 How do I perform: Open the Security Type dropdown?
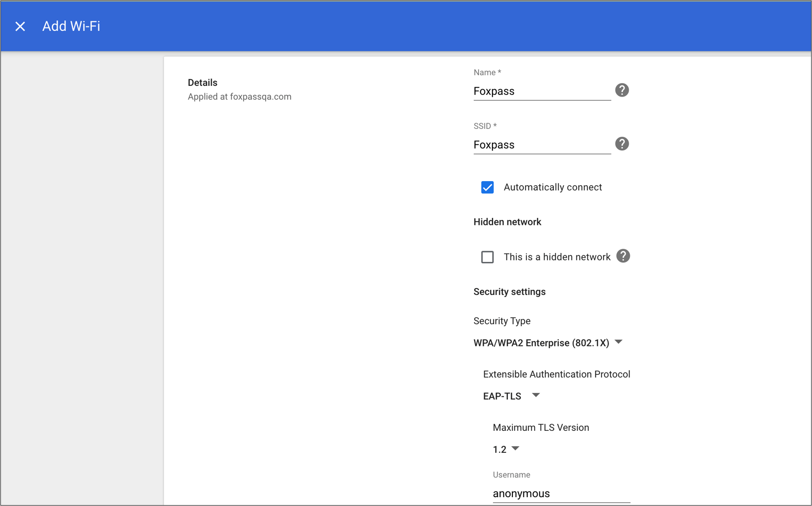[548, 343]
